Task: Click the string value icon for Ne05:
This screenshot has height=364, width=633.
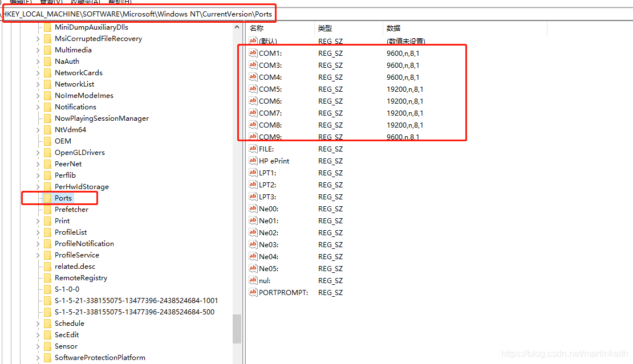Action: point(253,268)
